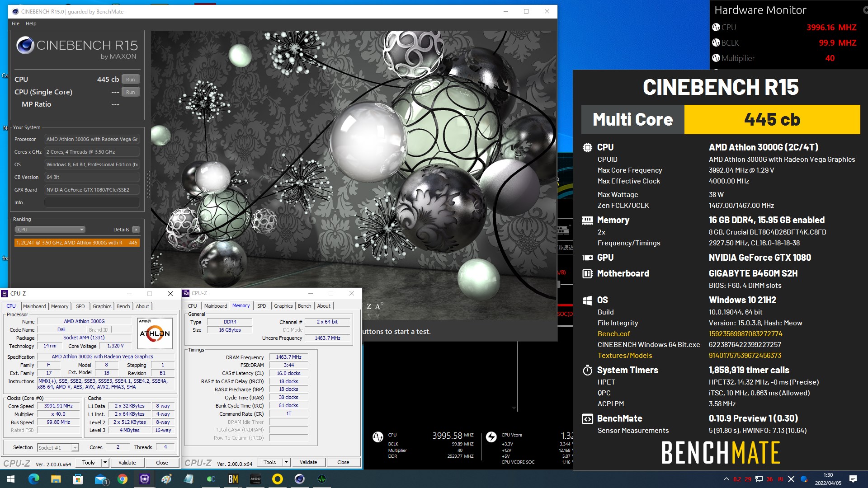This screenshot has height=488, width=868.
Task: Open the BM BenchMate taskbar icon
Action: point(233,479)
